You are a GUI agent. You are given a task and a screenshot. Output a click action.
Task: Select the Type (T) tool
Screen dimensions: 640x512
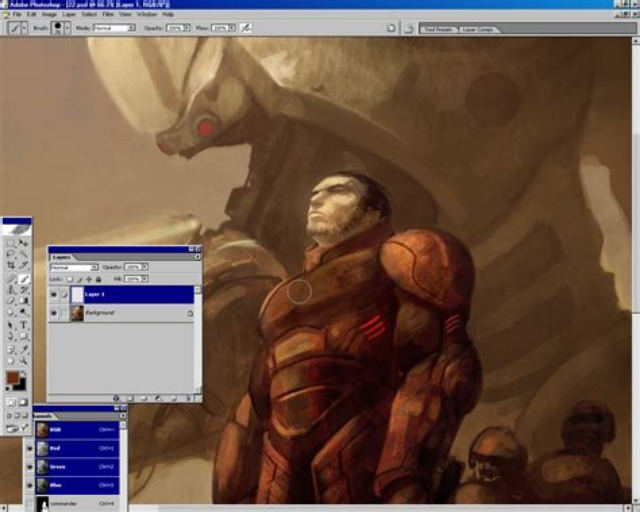point(23,325)
